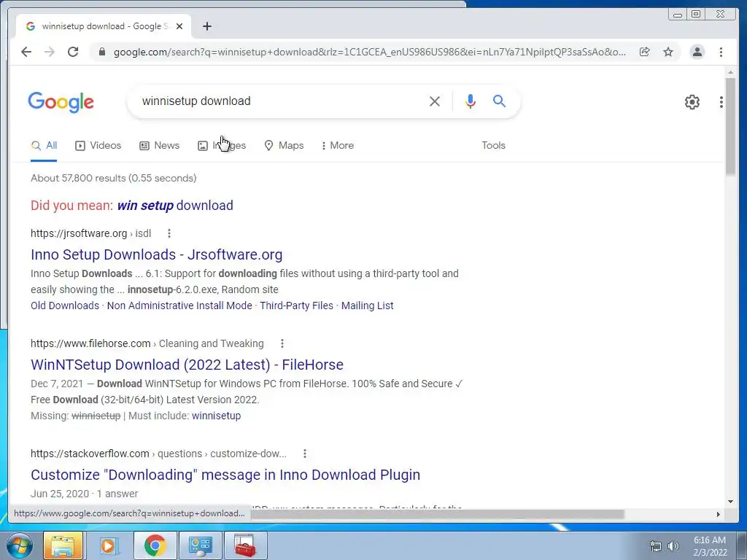Select the All results tab
Viewport: 747px width, 560px height.
[44, 145]
